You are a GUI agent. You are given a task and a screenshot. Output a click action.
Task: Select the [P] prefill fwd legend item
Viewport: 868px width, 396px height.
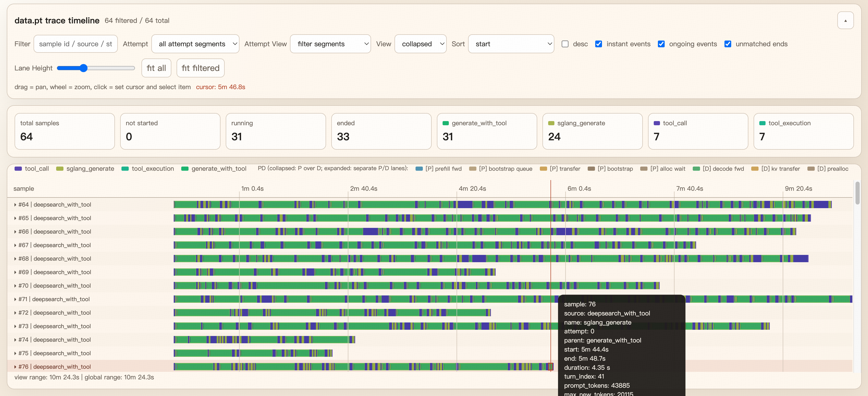439,169
